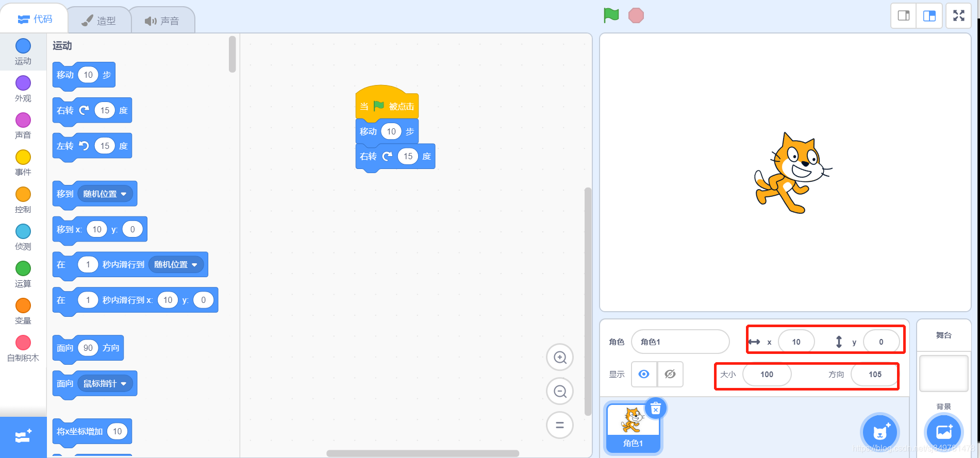This screenshot has width=980, height=458.
Task: Edit the 大小 size field
Action: 767,375
